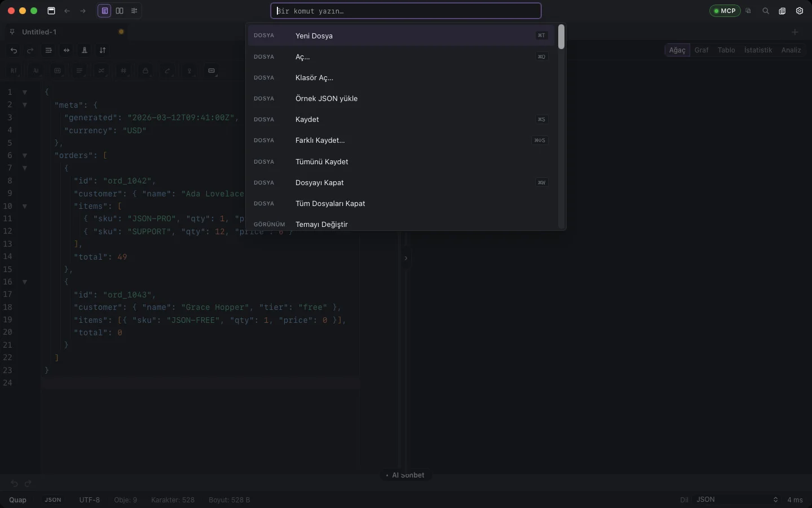Collapse the "orders" array fold arrow
The image size is (812, 508).
point(25,155)
